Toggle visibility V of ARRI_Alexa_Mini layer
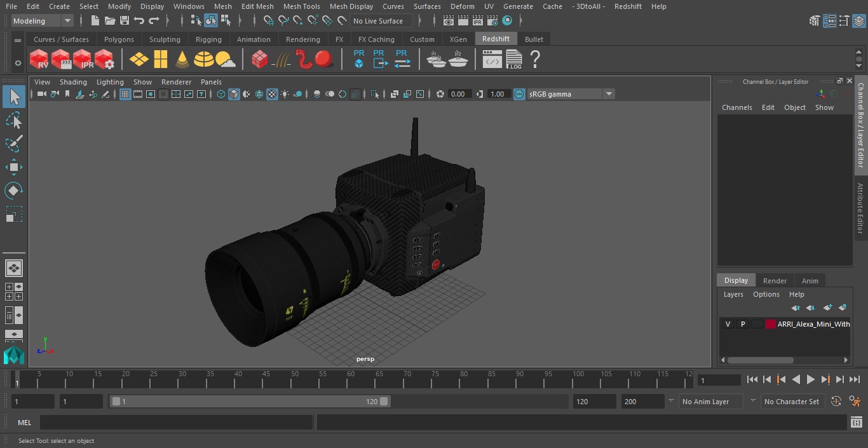Image resolution: width=868 pixels, height=448 pixels. pyautogui.click(x=728, y=324)
